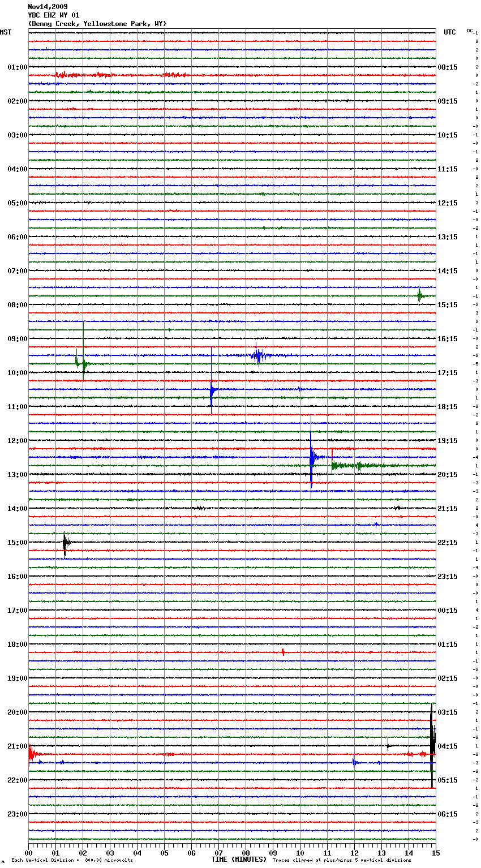The height and width of the screenshot is (868, 481).
Task: Select the station code YDC EHZ WY 01
Action: tap(54, 15)
